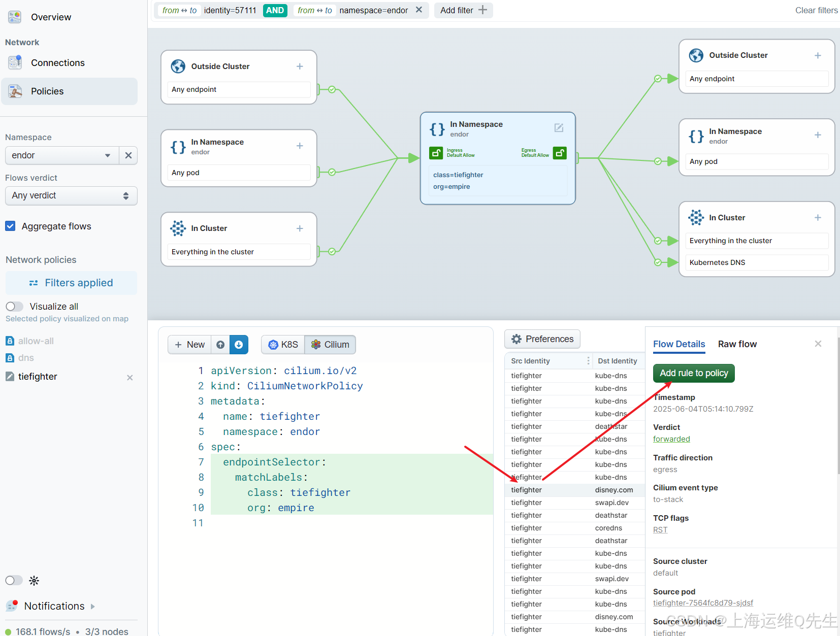Add rule with plus on left Outside Cluster card
Screen dimensions: 840x636
[300, 66]
